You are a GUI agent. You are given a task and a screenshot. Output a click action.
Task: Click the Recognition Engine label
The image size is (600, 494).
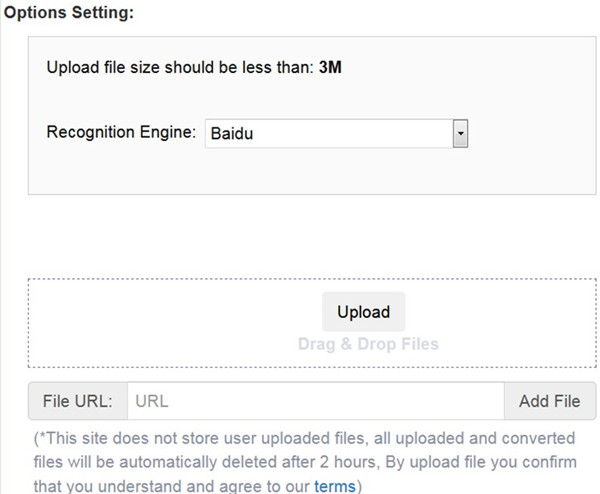pyautogui.click(x=121, y=132)
